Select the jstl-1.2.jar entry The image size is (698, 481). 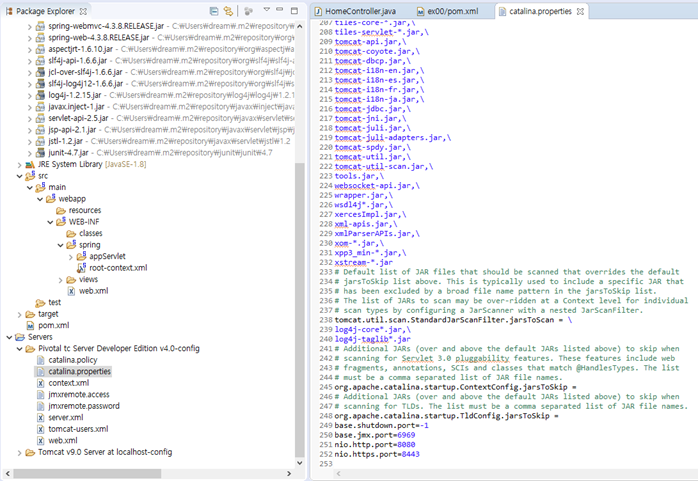coord(65,141)
